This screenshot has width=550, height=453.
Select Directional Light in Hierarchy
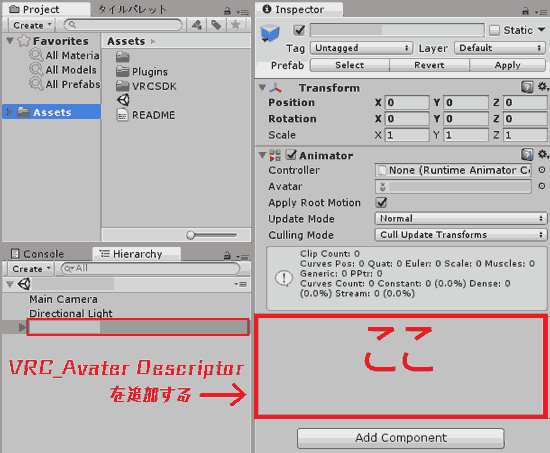pos(71,313)
